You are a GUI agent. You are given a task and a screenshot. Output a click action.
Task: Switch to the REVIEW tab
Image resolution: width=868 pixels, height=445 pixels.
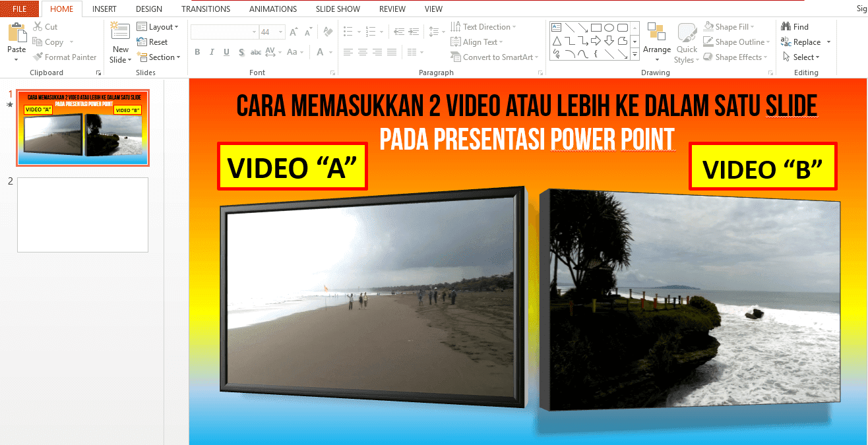[392, 9]
